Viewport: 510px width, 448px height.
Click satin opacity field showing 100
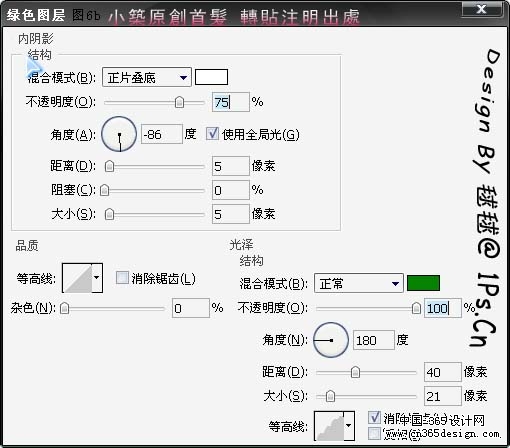[x=442, y=308]
